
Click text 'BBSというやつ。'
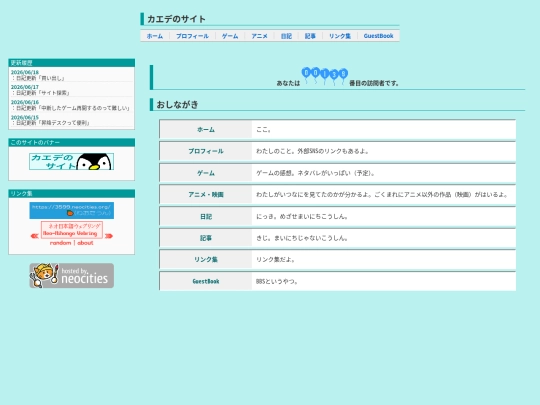[x=277, y=281]
